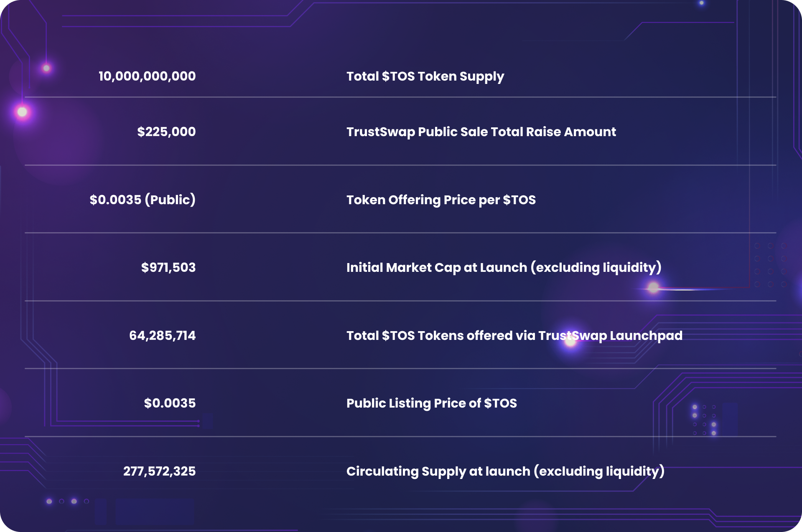Click the $0.0035 public listing price value
802x532 pixels.
click(170, 403)
